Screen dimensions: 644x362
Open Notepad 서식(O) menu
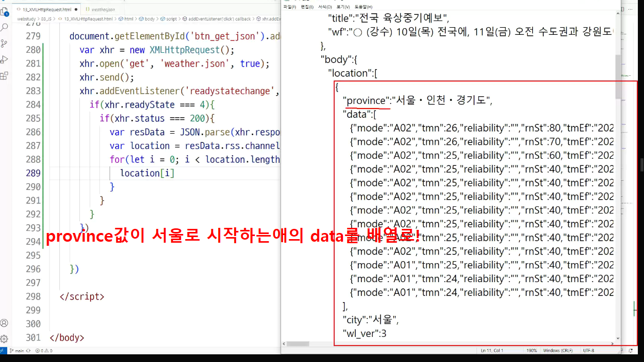pos(325,7)
